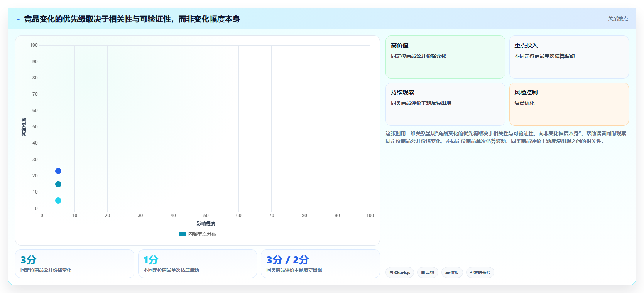Screen dimensions: 644x293
Task: Click the 关系散点 label
Action: (618, 19)
